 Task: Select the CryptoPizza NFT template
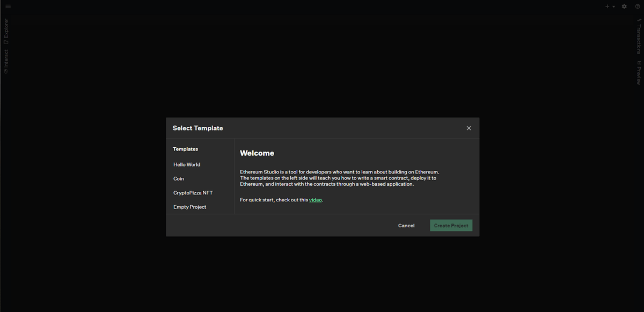pos(193,193)
